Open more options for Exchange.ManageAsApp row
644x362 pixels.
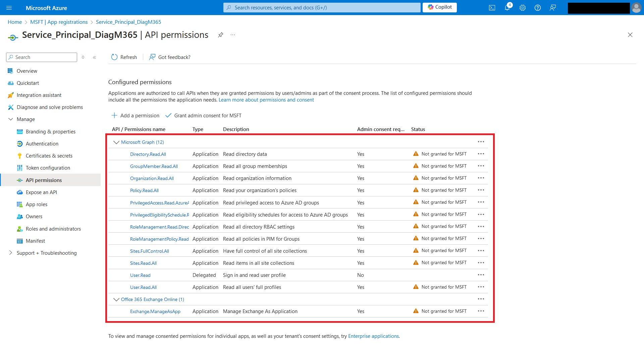tap(481, 311)
